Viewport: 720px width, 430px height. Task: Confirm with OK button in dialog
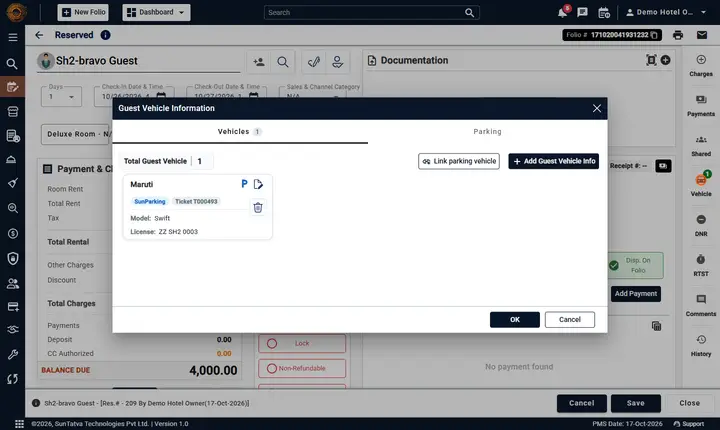click(x=515, y=320)
